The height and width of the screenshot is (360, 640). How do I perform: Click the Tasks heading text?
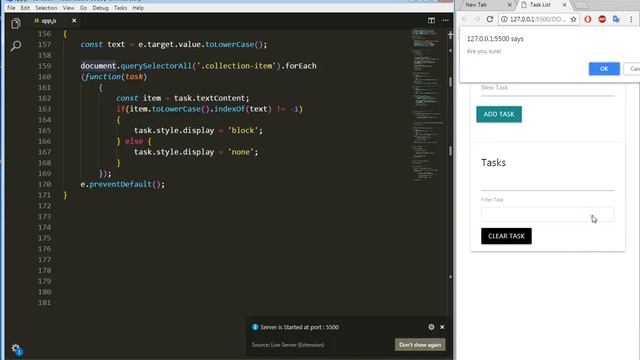493,162
